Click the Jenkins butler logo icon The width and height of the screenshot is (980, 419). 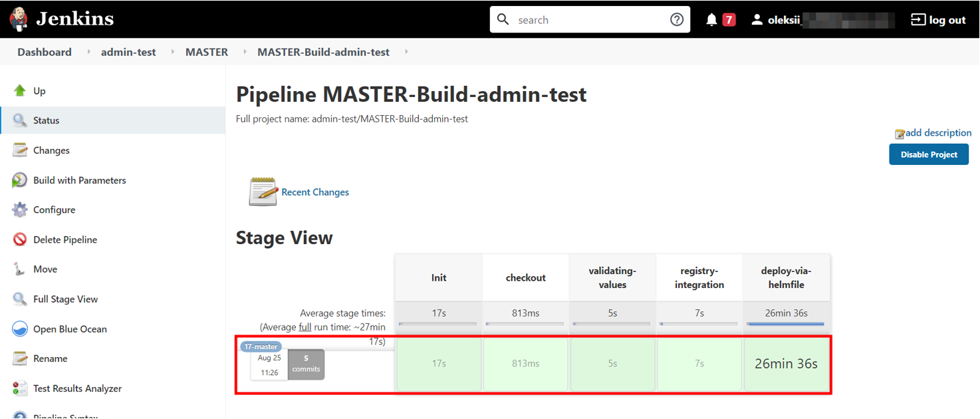point(19,19)
